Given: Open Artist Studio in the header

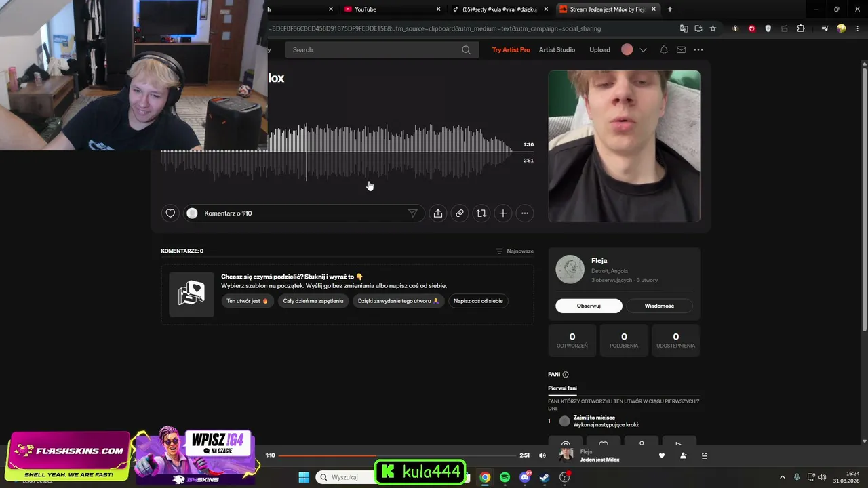Looking at the screenshot, I should 557,49.
